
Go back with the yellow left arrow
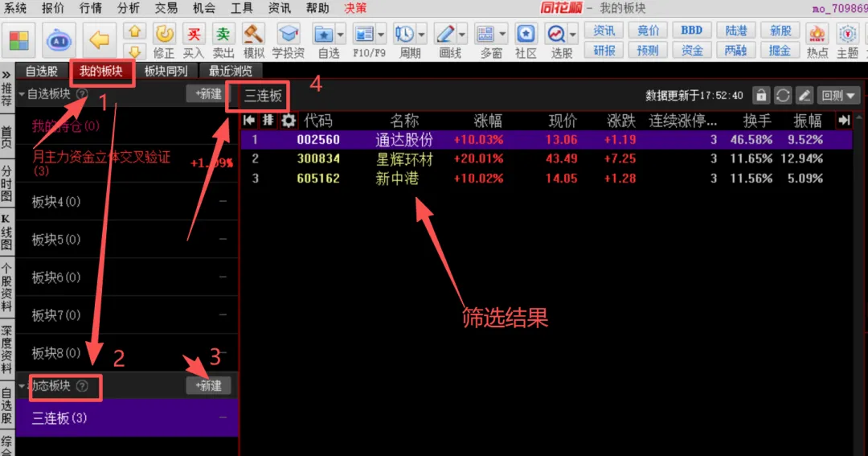click(99, 40)
